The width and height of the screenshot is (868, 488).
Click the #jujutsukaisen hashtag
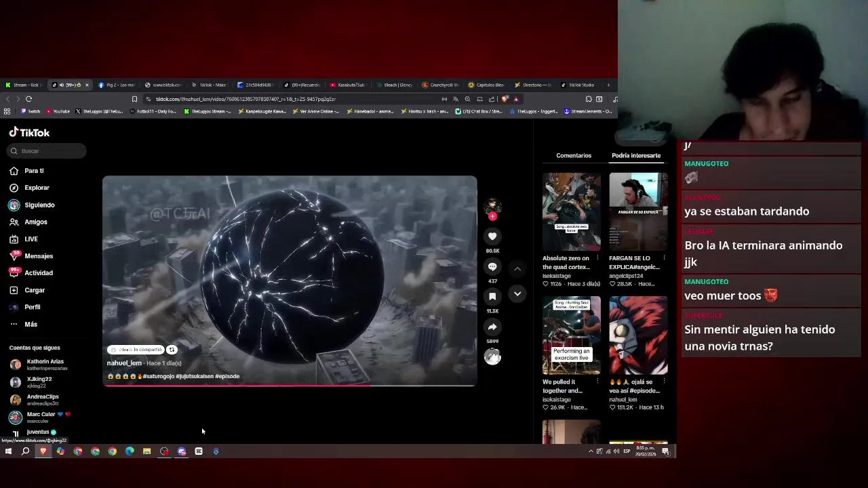coord(195,376)
